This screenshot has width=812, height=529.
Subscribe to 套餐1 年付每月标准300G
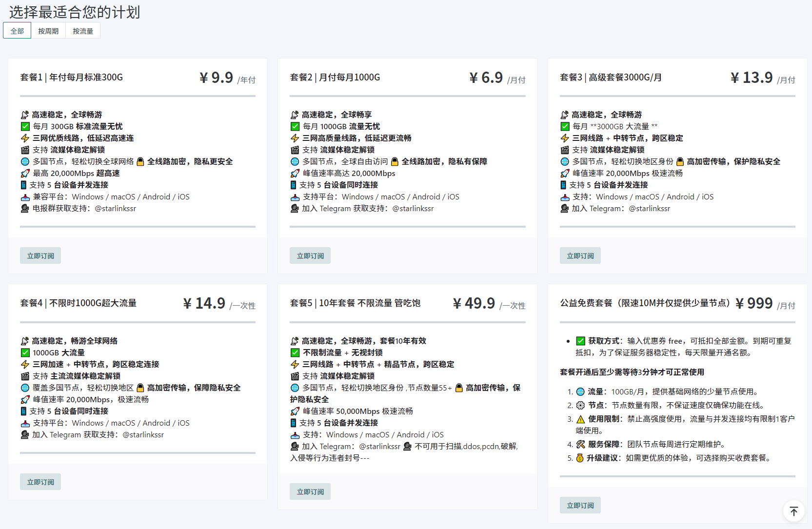pyautogui.click(x=40, y=256)
